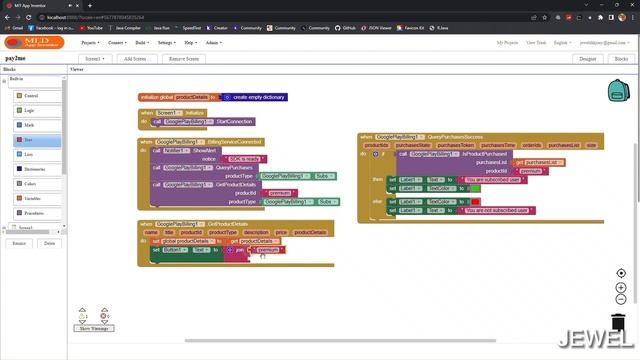The image size is (640, 360).
Task: Open the account email dropdown
Action: point(604,42)
